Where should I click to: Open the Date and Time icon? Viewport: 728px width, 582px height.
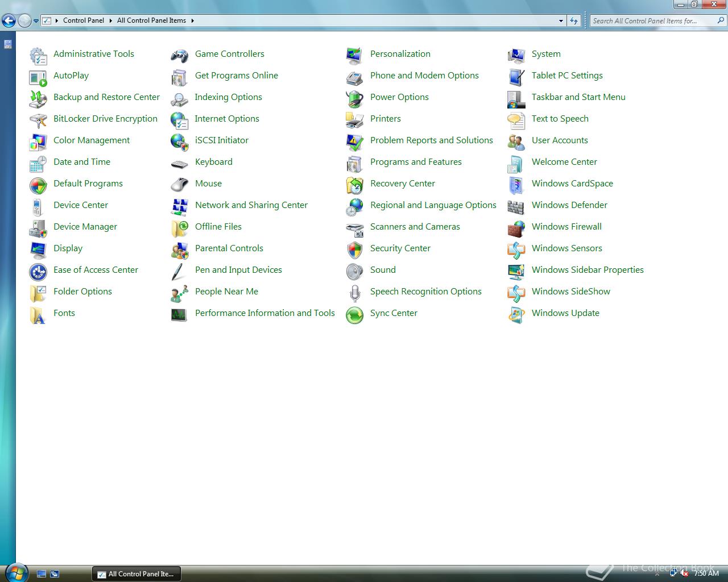tap(38, 164)
